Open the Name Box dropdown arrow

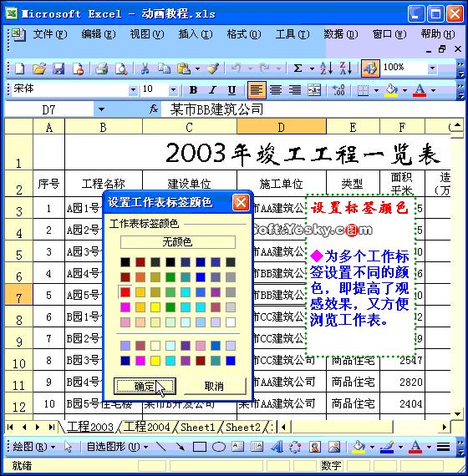point(101,109)
